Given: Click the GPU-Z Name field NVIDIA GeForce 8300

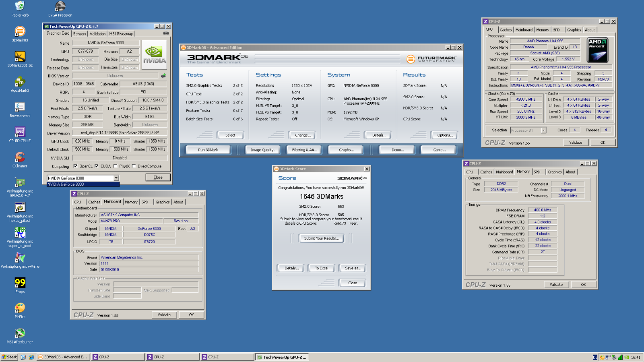Looking at the screenshot, I should pyautogui.click(x=105, y=43).
